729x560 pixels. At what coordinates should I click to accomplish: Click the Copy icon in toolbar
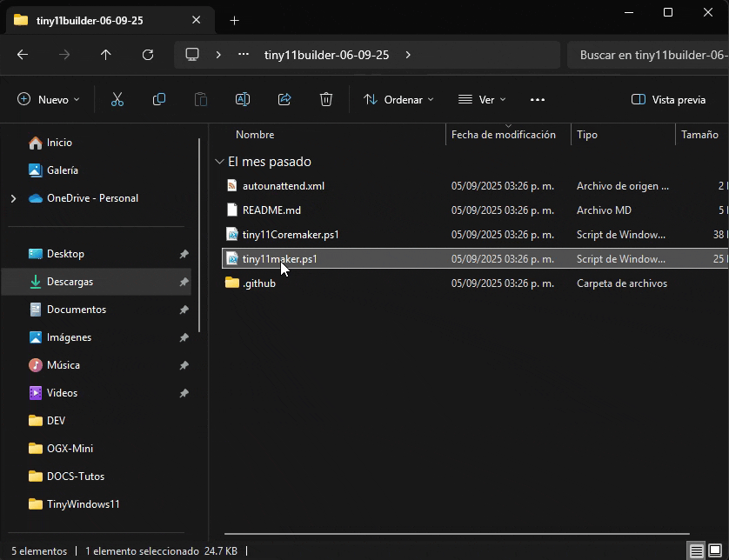click(159, 100)
